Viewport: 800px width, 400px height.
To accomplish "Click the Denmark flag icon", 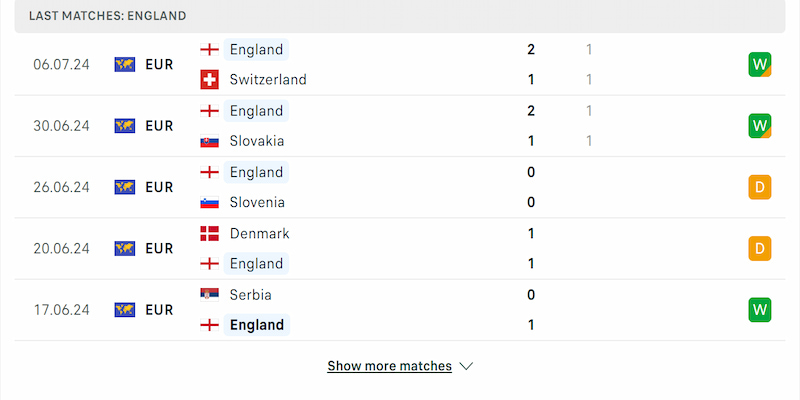I will point(210,233).
